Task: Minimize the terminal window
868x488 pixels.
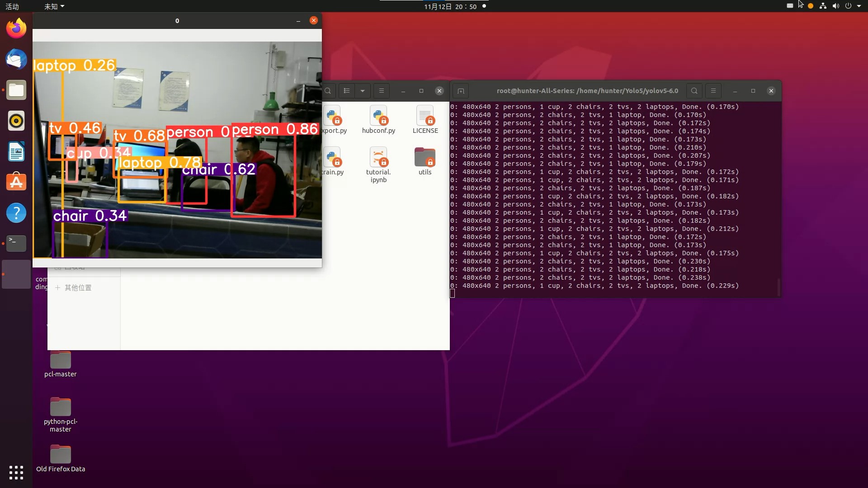Action: tap(735, 91)
